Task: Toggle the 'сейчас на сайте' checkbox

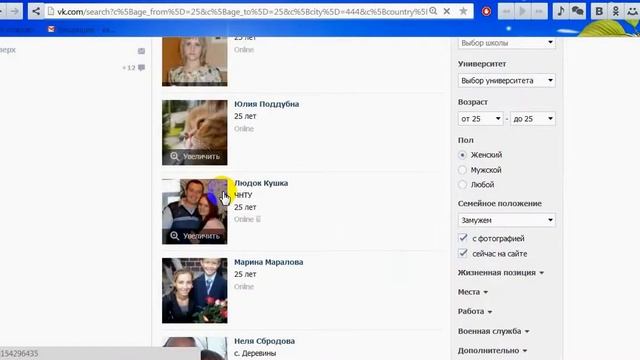Action: click(x=462, y=253)
